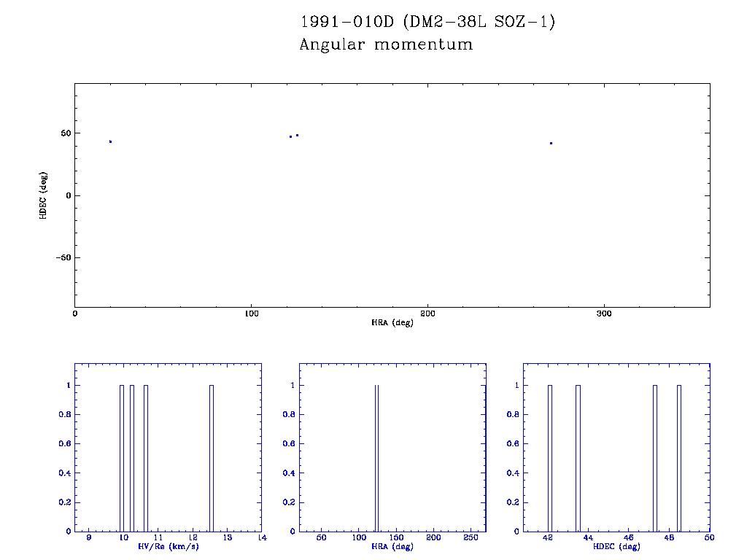The image size is (747, 560).
Task: Click the "HDEC (deg)" label under the right histogram
Action: click(616, 547)
